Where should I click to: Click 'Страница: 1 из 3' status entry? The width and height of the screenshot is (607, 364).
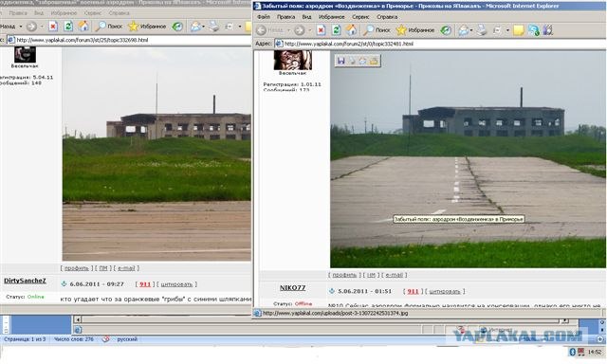(x=25, y=339)
